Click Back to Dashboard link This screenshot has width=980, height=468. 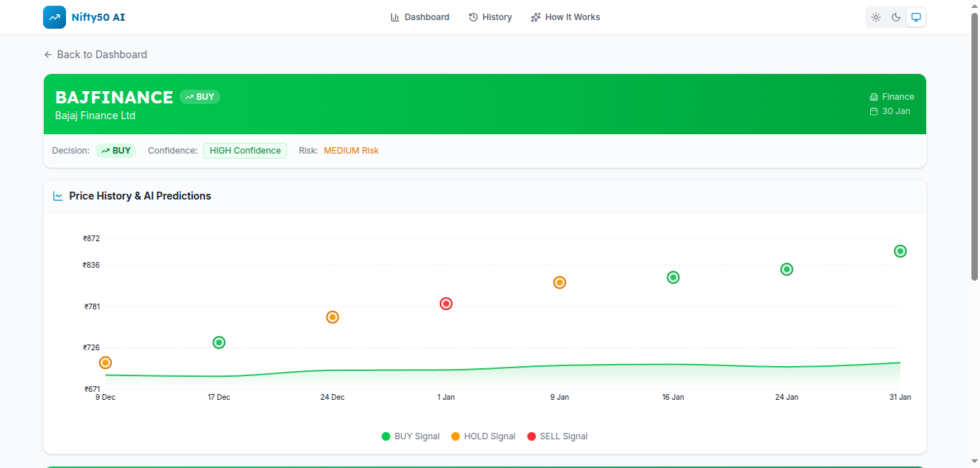click(x=95, y=55)
